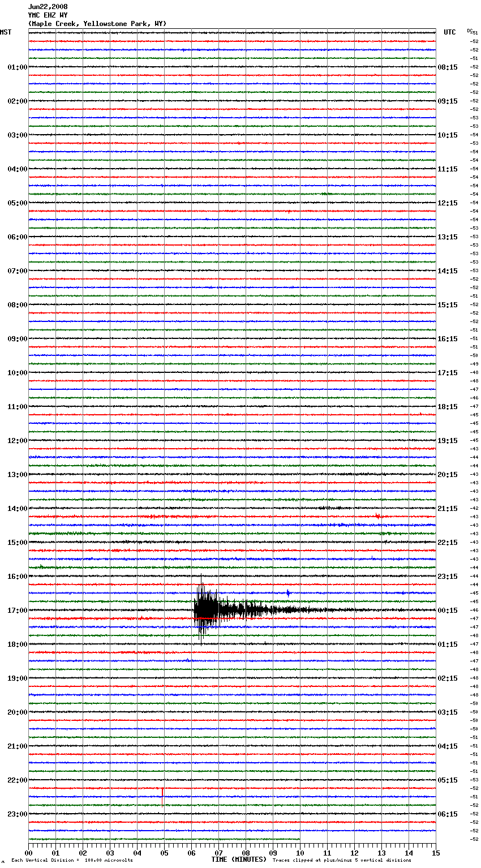Screen dimensions: 481x868
Task: Click the red blip on 14:15 trace
Action: pos(377,515)
